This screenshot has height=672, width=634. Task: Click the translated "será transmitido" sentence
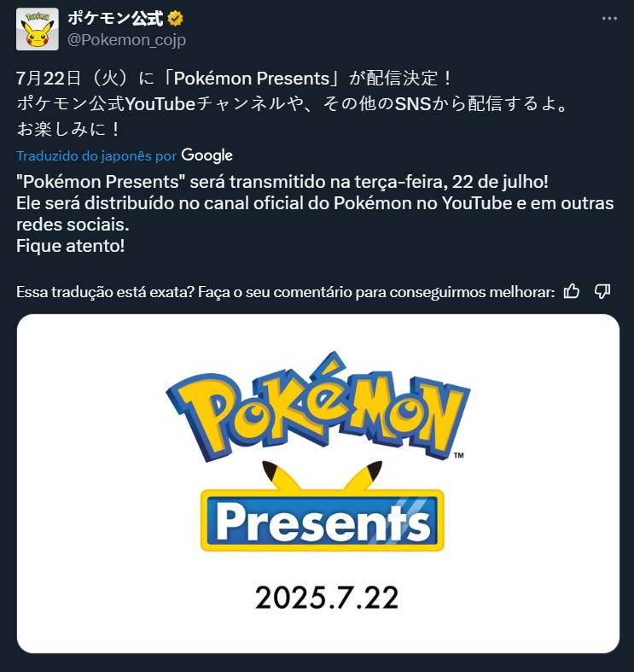[282, 182]
